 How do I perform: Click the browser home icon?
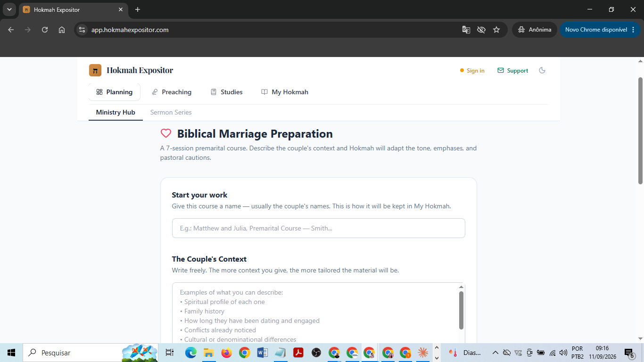pos(62,30)
